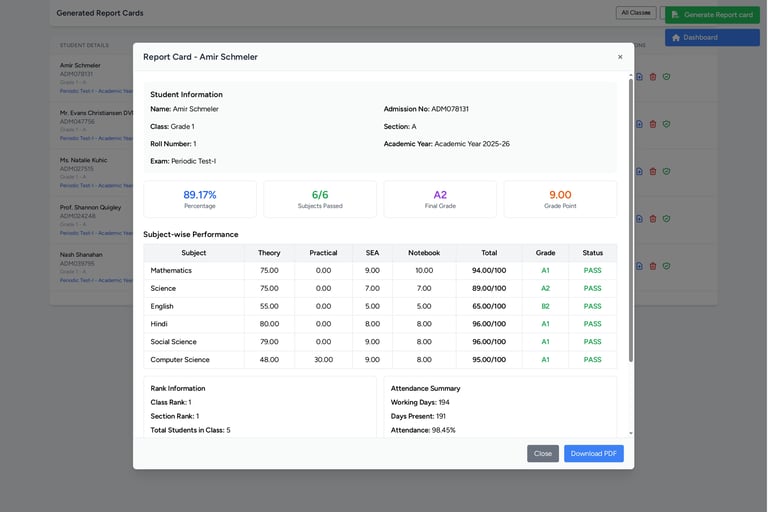Click the grey Close button

pyautogui.click(x=543, y=454)
